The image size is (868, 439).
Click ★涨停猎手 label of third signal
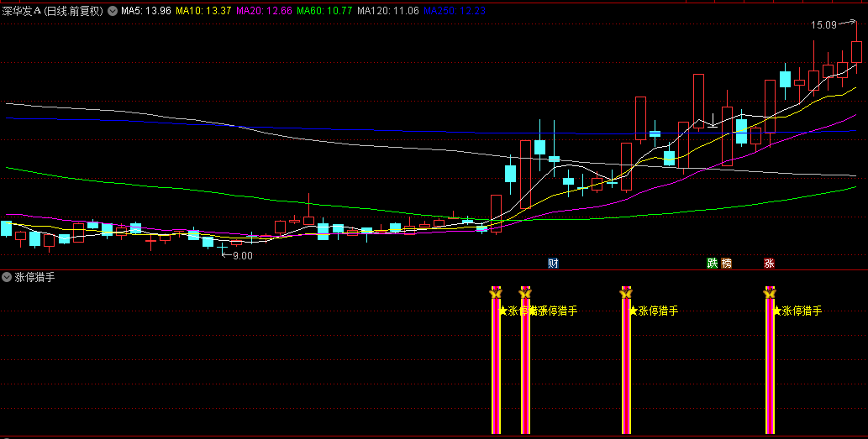point(653,311)
